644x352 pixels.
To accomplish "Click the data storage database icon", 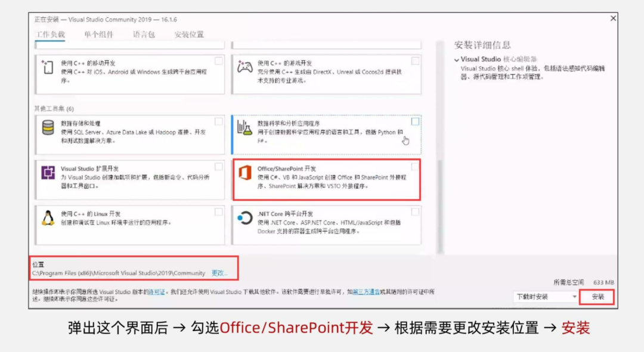I will click(x=48, y=127).
